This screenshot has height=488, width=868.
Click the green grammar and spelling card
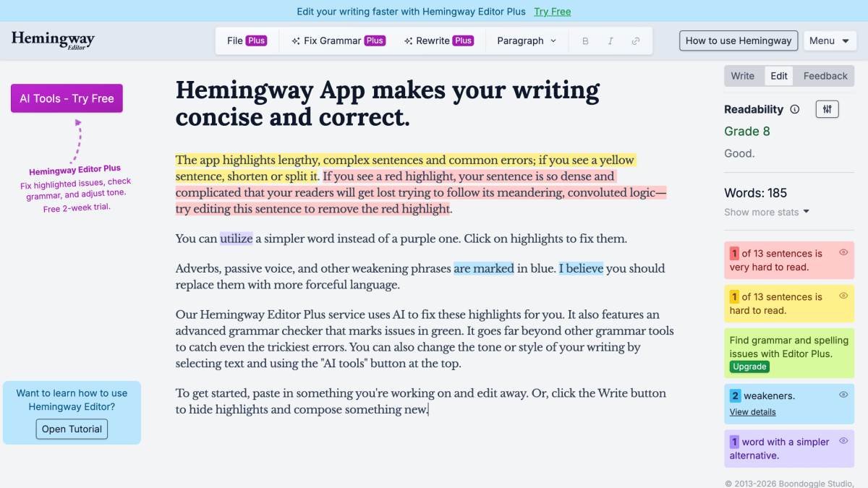pos(789,353)
